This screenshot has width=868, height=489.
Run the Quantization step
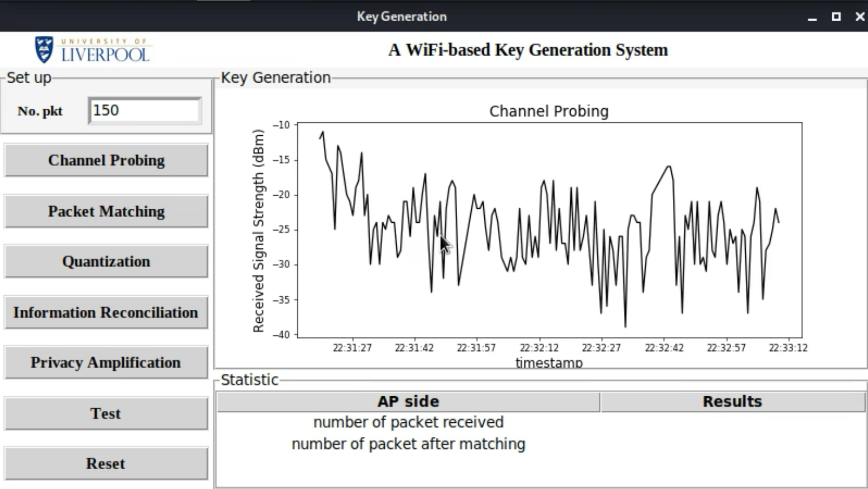pos(106,261)
